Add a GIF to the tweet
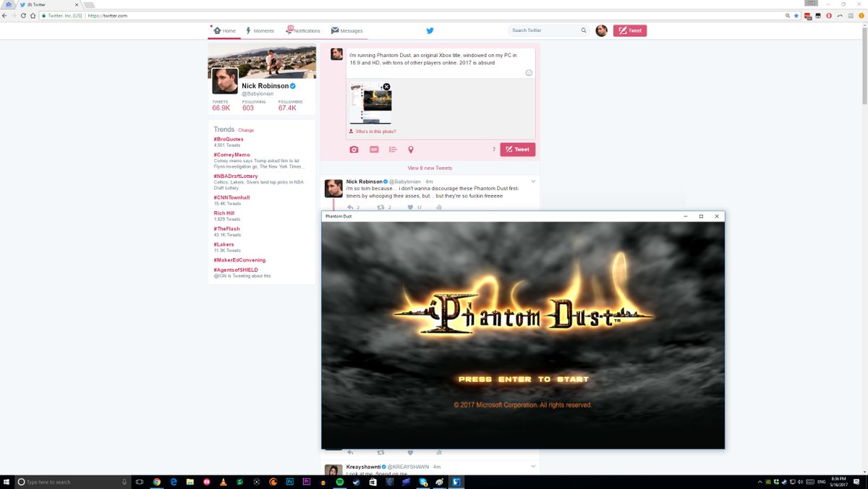Viewport: 868px width, 489px height. tap(374, 150)
